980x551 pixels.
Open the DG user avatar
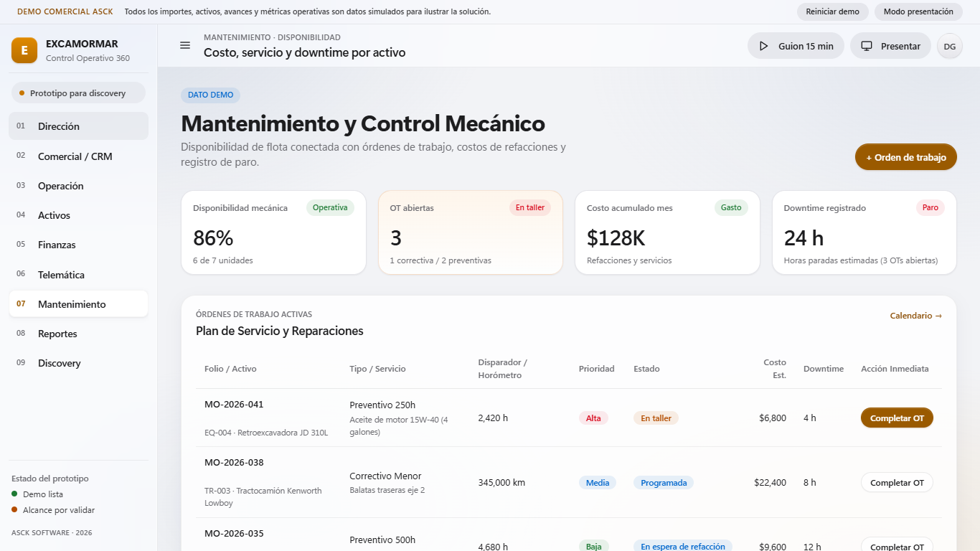[x=950, y=46]
